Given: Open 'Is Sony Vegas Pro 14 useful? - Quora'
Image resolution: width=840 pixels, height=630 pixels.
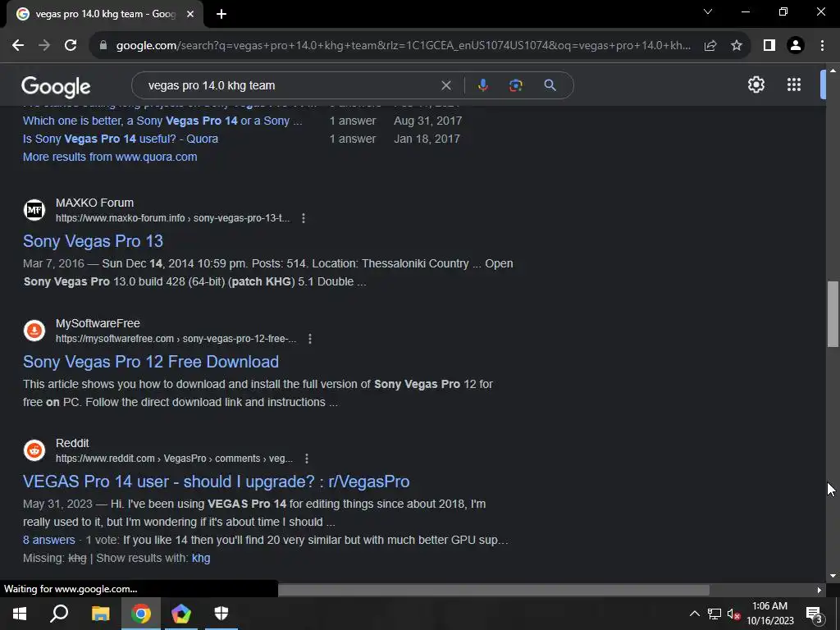Looking at the screenshot, I should pyautogui.click(x=121, y=139).
